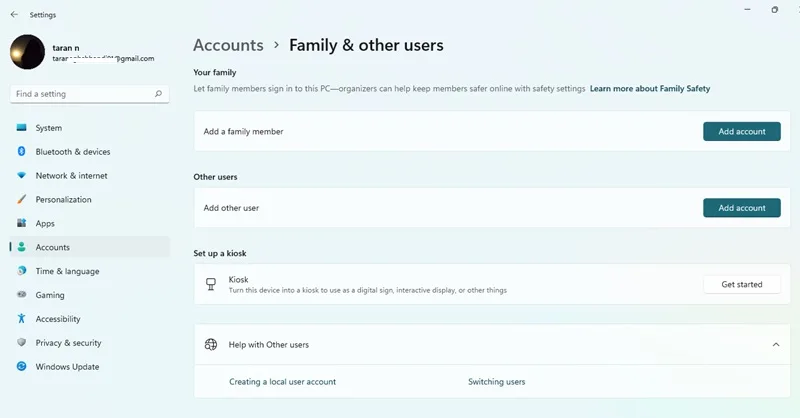Click the Find a setting search box

point(90,94)
